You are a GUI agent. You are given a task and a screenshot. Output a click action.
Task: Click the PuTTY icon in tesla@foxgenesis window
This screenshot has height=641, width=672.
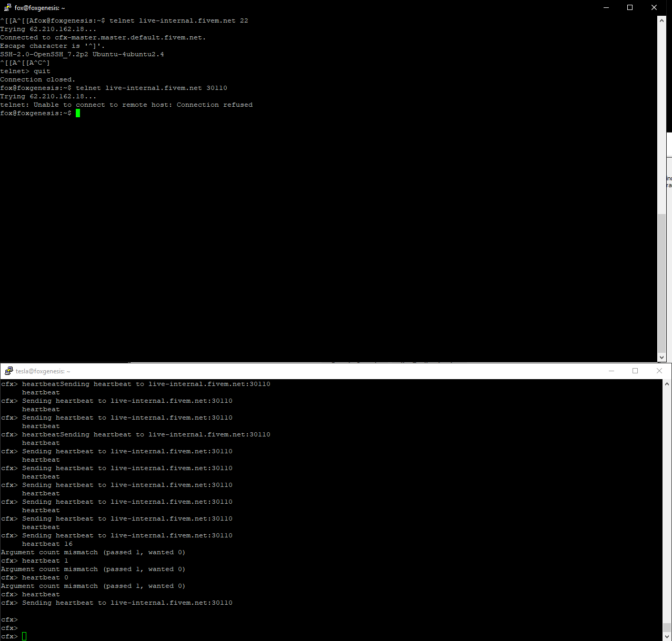[x=8, y=371]
